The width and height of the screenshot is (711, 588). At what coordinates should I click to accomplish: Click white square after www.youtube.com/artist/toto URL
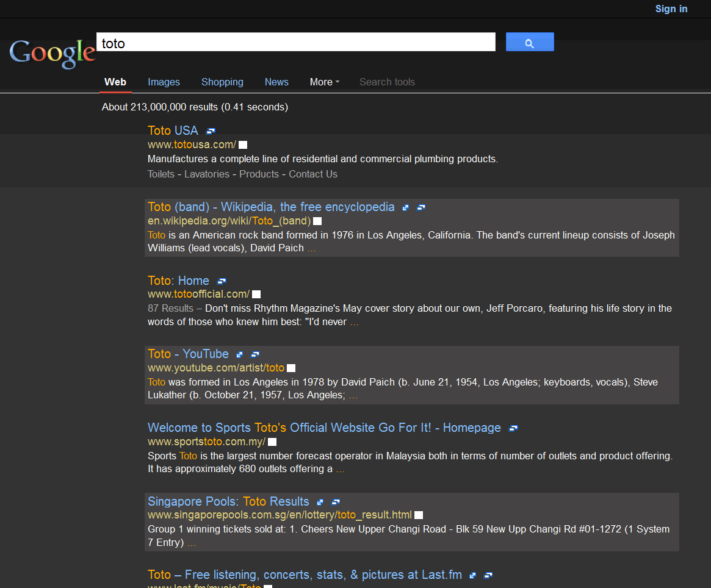[291, 368]
